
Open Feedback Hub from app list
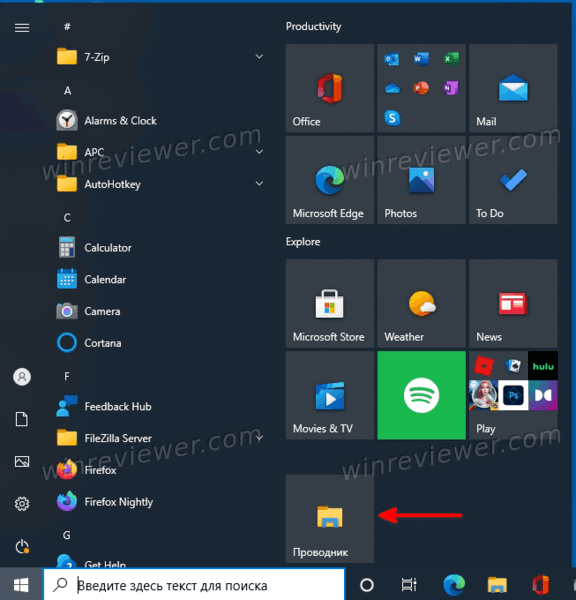(159, 406)
